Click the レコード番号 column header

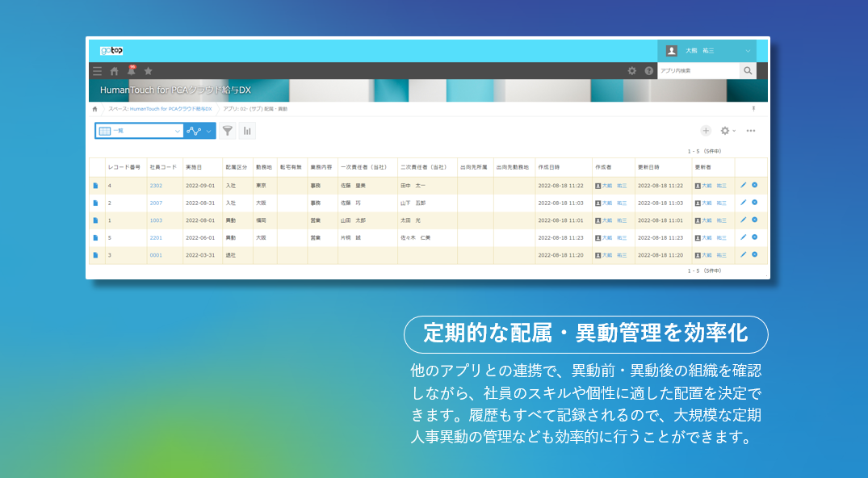tap(124, 167)
